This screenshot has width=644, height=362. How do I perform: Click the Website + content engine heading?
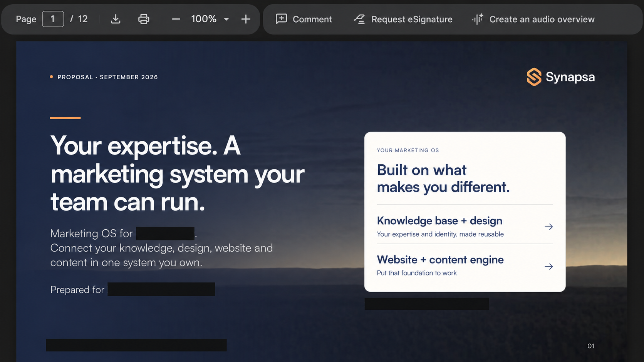click(440, 260)
